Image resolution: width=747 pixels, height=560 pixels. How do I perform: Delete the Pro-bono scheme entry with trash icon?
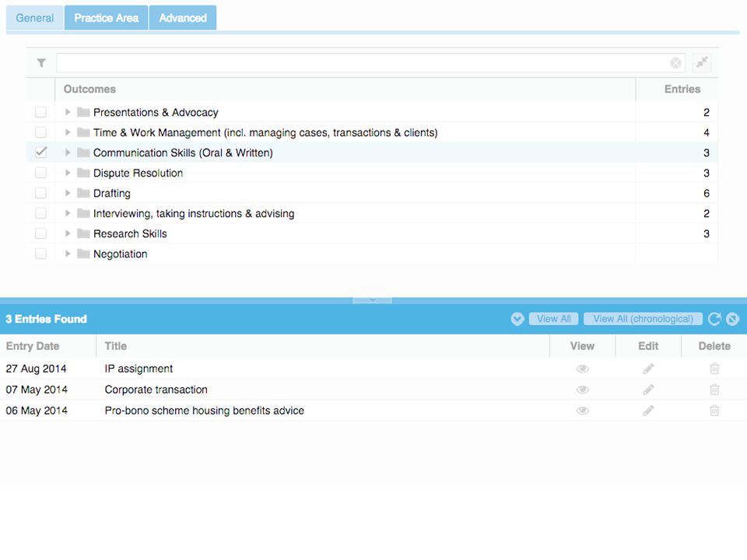click(x=714, y=411)
